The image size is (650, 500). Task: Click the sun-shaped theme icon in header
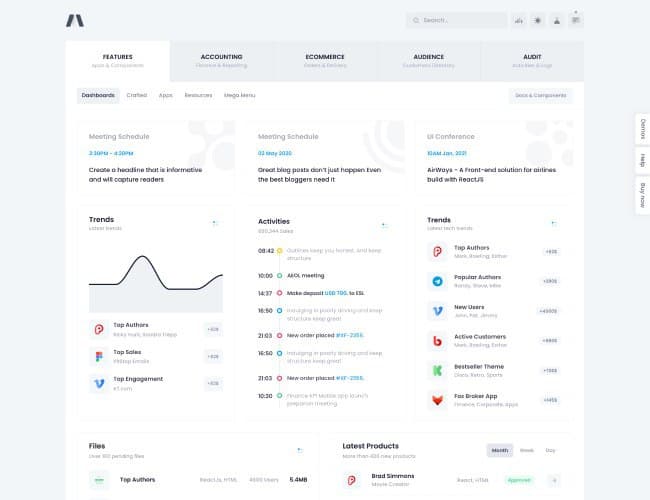[x=538, y=20]
